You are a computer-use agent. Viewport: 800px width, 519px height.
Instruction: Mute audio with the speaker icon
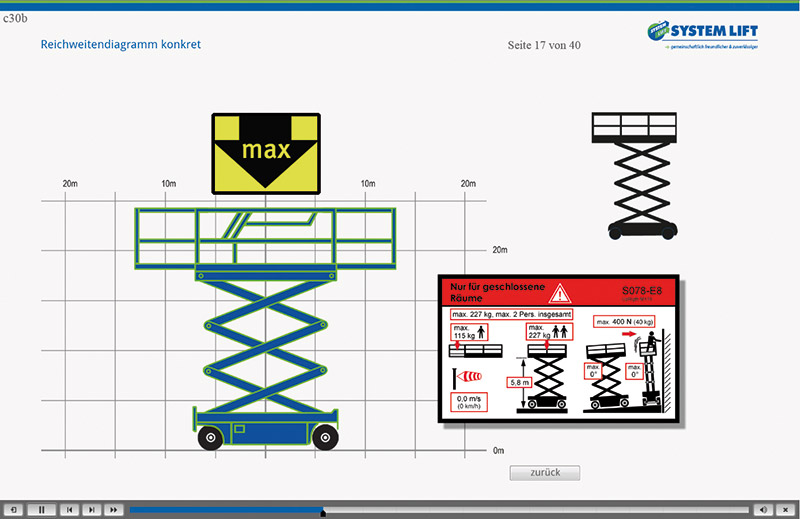[762, 510]
